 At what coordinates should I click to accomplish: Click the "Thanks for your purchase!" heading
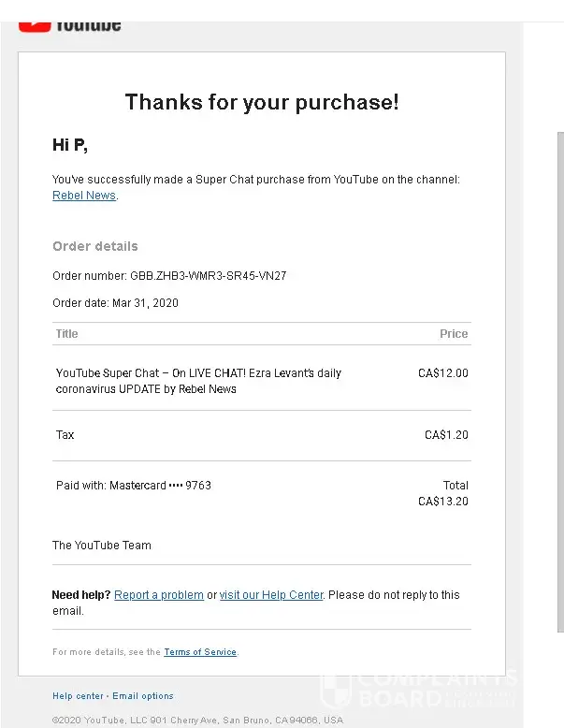(262, 102)
